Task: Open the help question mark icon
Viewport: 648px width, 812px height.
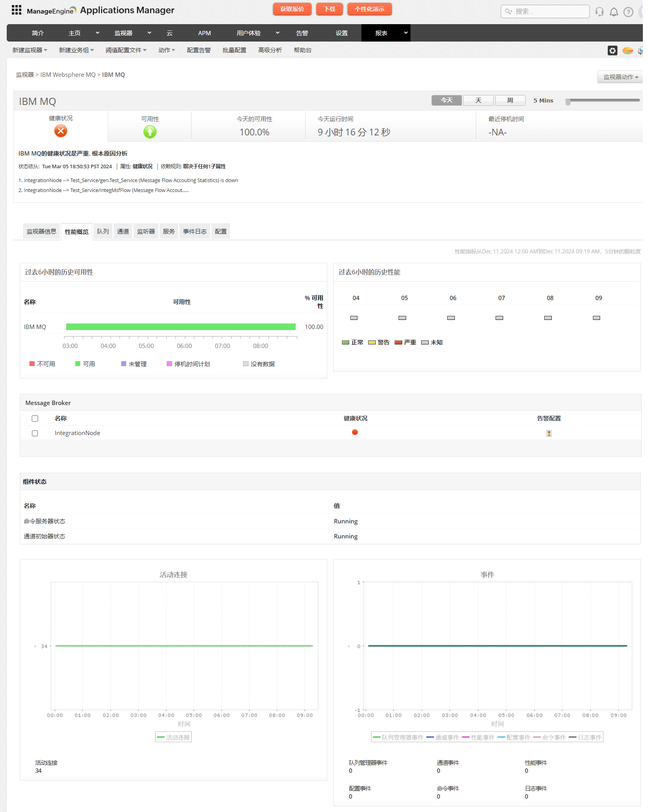Action: [628, 11]
